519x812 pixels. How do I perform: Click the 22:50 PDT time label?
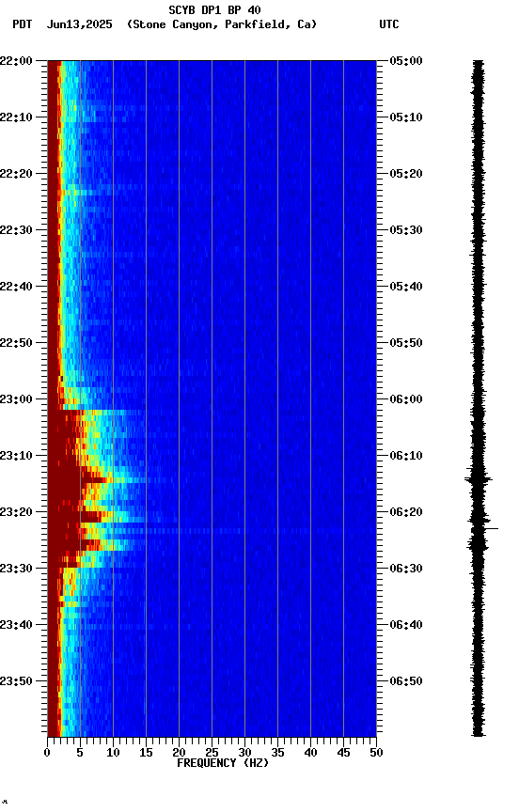(17, 343)
